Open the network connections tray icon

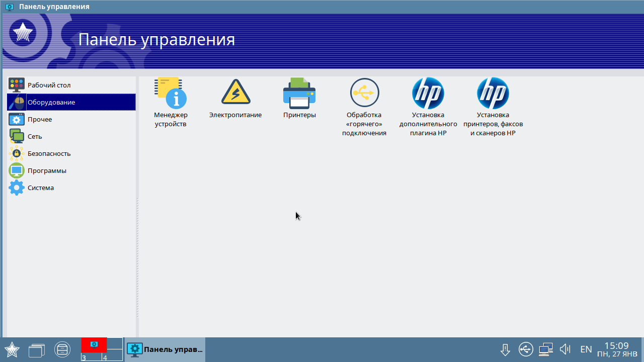[545, 349]
